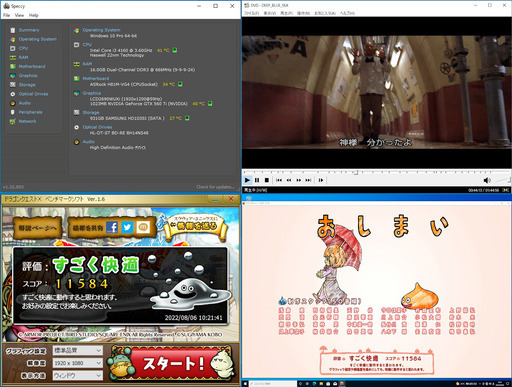
Task: Click the Graphics heading in Speccy summary
Action: (x=92, y=93)
